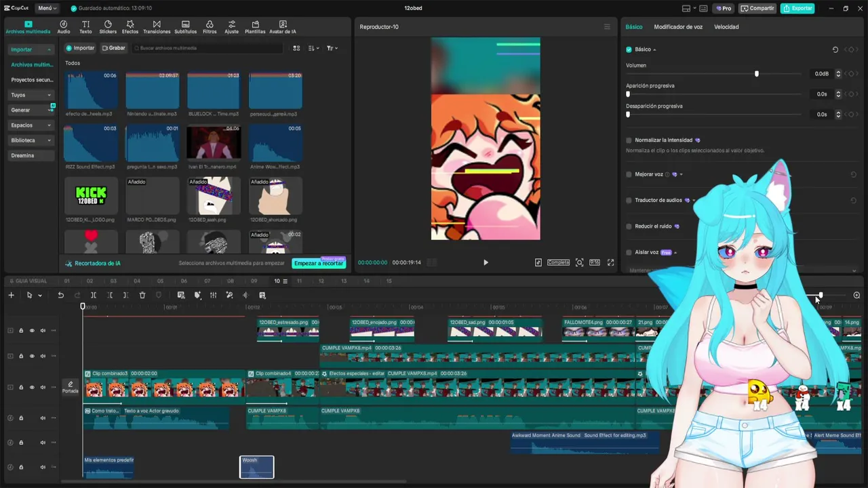
Task: Click the Aparición progresiva slider handle
Action: (x=628, y=94)
